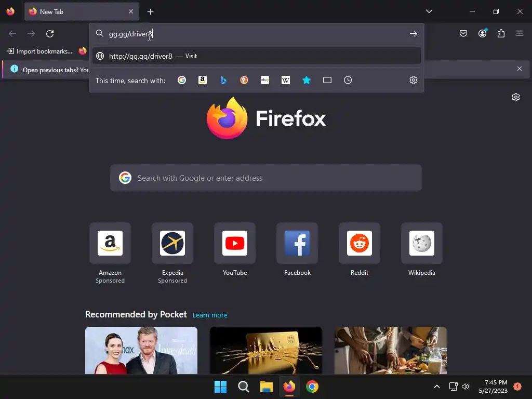Open File Explorer from taskbar
Image resolution: width=532 pixels, height=399 pixels.
(267, 387)
